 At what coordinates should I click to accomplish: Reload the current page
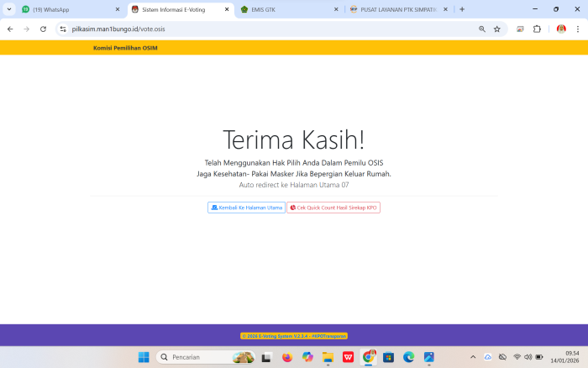click(x=42, y=29)
